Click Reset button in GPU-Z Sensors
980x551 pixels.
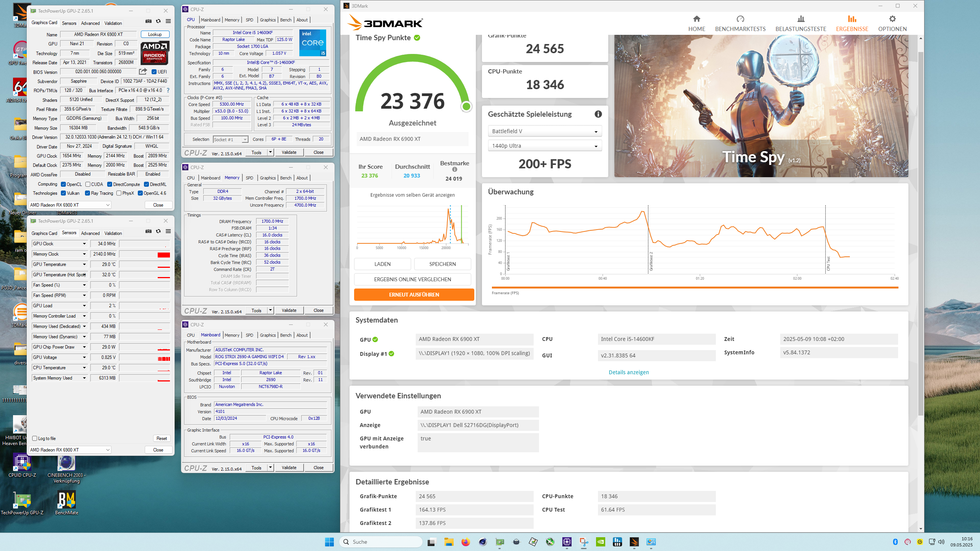point(162,439)
